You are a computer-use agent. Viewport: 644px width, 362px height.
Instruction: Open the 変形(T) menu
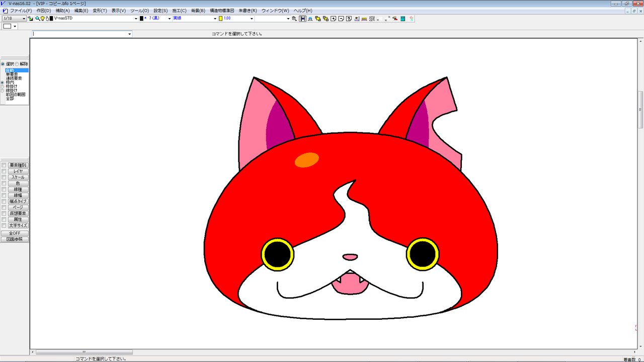100,11
